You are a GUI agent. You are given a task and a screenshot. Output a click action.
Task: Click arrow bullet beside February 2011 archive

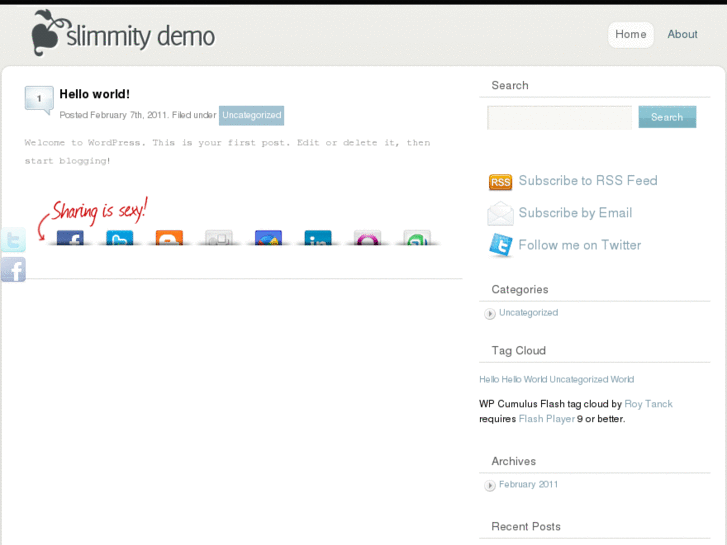490,486
